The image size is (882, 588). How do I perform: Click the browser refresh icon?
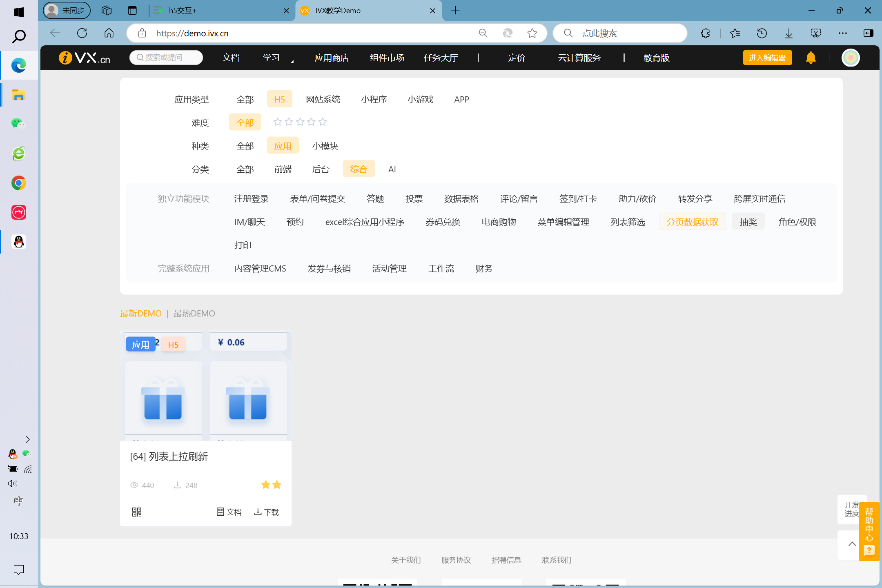pyautogui.click(x=82, y=33)
